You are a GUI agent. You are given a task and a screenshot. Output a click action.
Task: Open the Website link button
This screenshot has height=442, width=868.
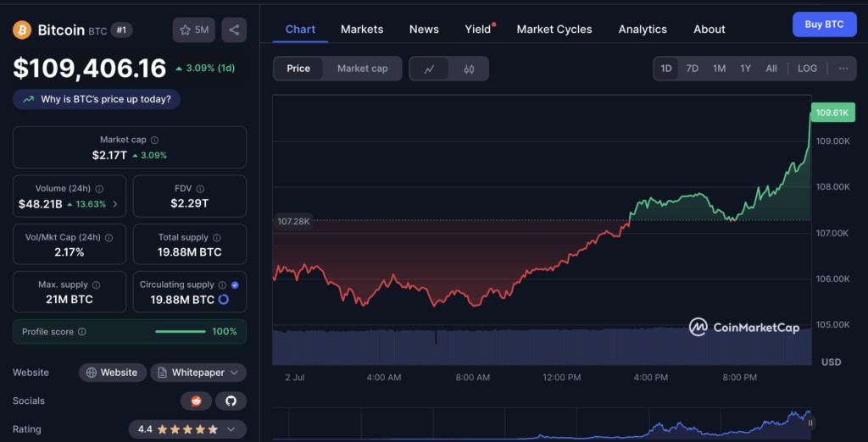113,373
